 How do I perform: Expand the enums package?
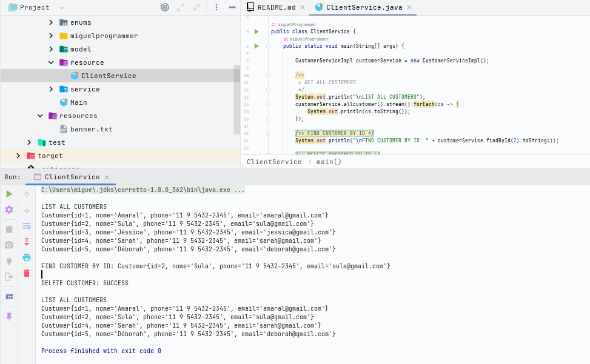pos(51,22)
